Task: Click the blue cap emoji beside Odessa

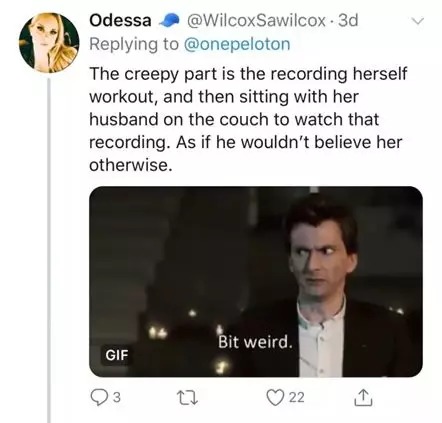Action: 169,21
